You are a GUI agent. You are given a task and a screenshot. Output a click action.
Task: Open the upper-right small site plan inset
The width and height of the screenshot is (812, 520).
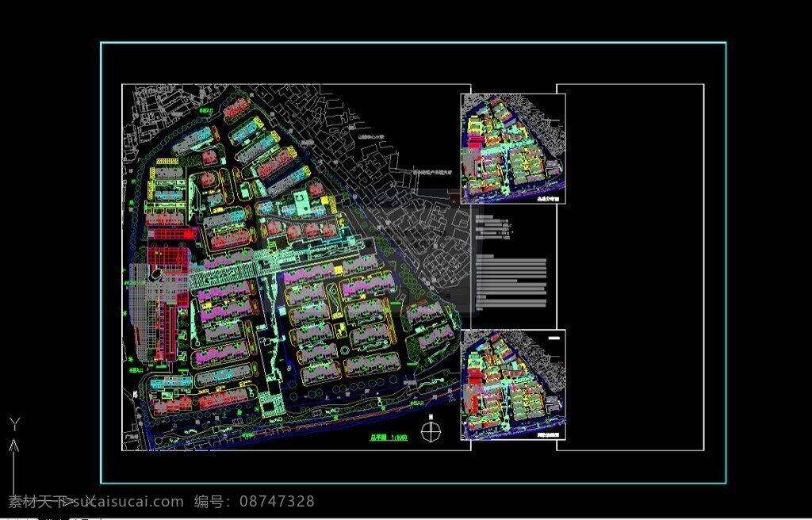point(513,149)
